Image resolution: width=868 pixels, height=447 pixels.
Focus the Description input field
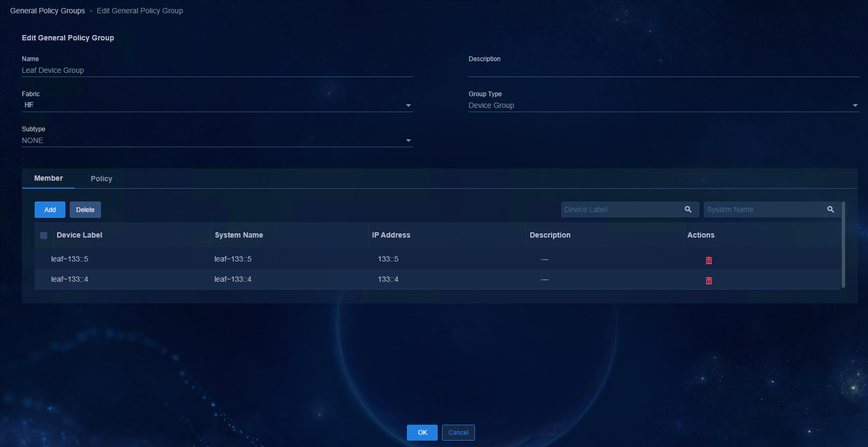[664, 70]
